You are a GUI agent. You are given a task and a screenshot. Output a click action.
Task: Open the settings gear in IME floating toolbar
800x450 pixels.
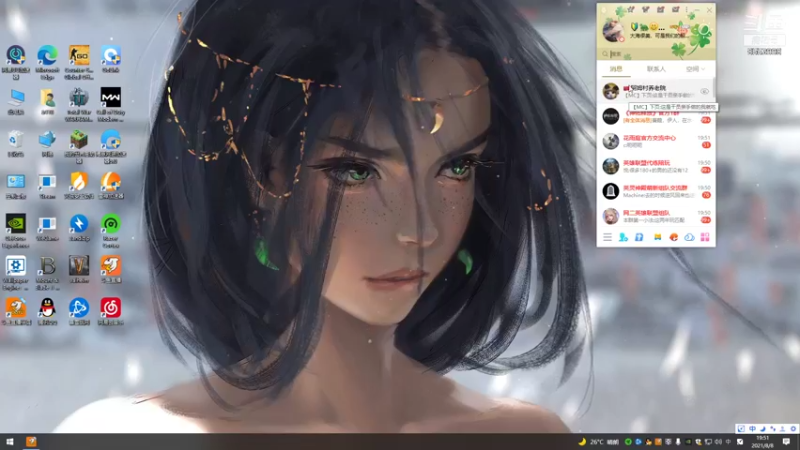(793, 429)
